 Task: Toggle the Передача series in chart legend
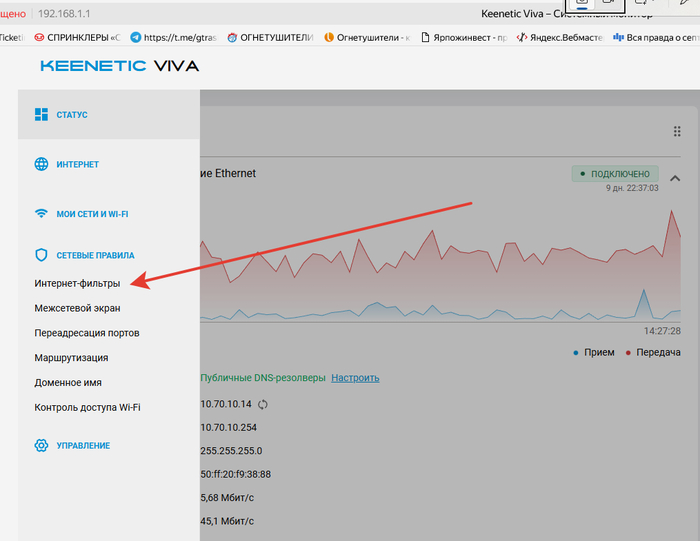click(653, 353)
